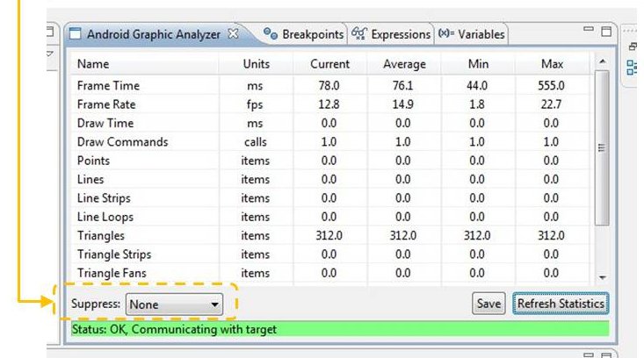Click Frame Rate max value 22.7
Viewport: 644px width, 358px height.
pos(551,104)
